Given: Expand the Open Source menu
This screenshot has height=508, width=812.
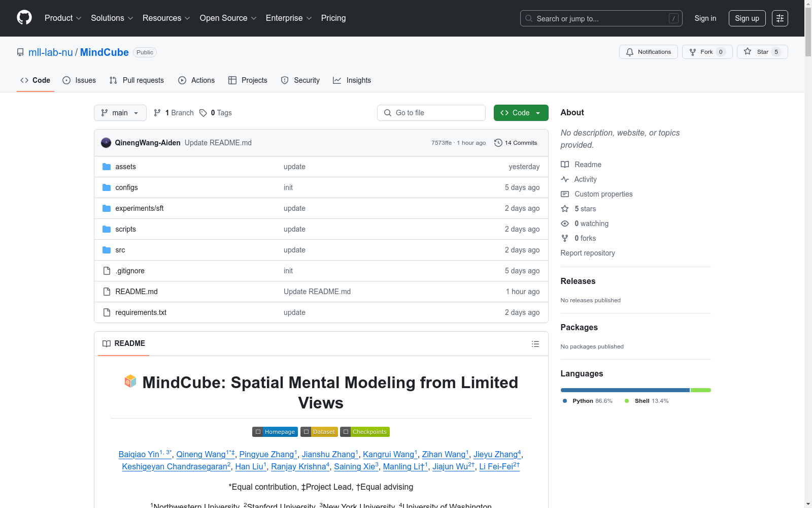Looking at the screenshot, I should (228, 18).
